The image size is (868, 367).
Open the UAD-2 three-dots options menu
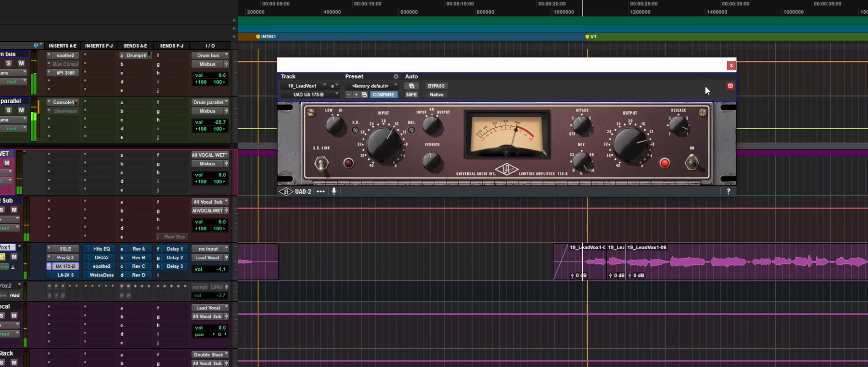coord(320,191)
